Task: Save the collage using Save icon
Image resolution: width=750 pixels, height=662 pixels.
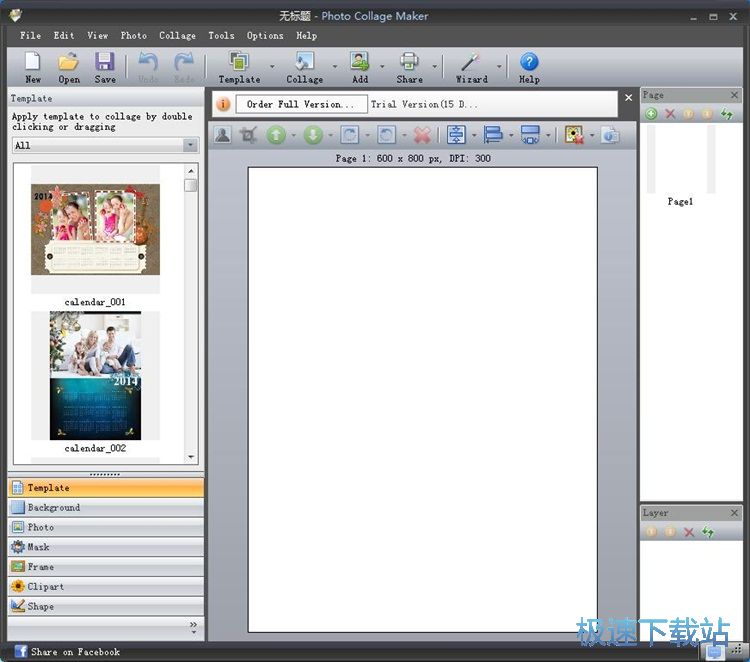Action: 105,63
